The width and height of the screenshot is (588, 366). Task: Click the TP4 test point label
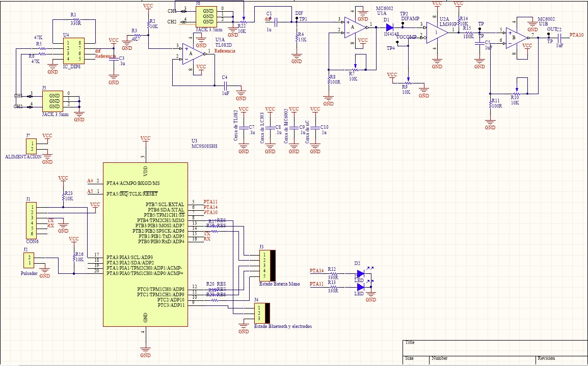[391, 48]
